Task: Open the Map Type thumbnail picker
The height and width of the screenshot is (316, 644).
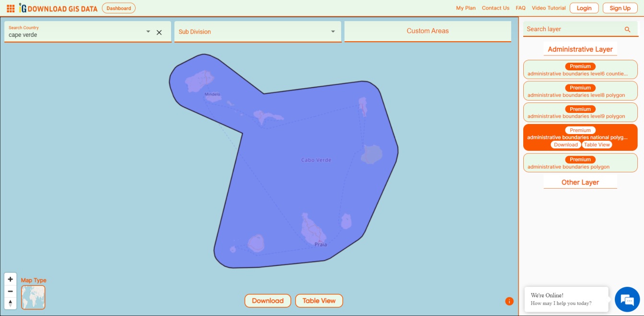Action: pyautogui.click(x=33, y=297)
